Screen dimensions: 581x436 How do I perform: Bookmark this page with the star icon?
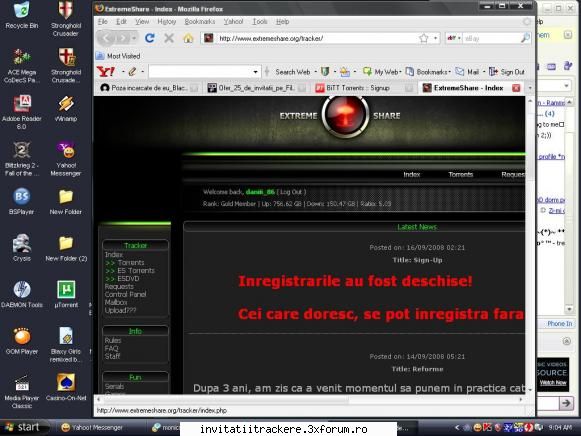424,38
